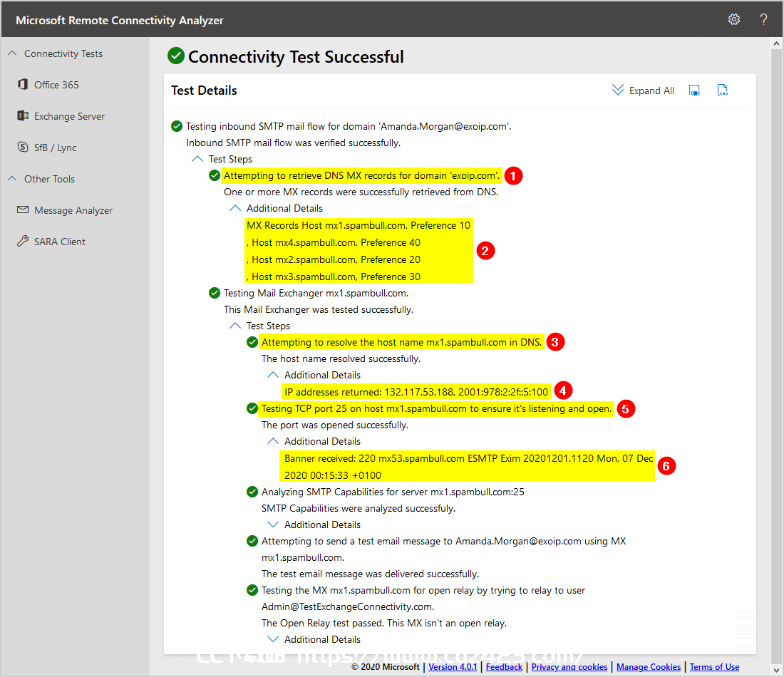
Task: Click the Microsoft Remote Connectivity Analyzer title
Action: tap(120, 20)
